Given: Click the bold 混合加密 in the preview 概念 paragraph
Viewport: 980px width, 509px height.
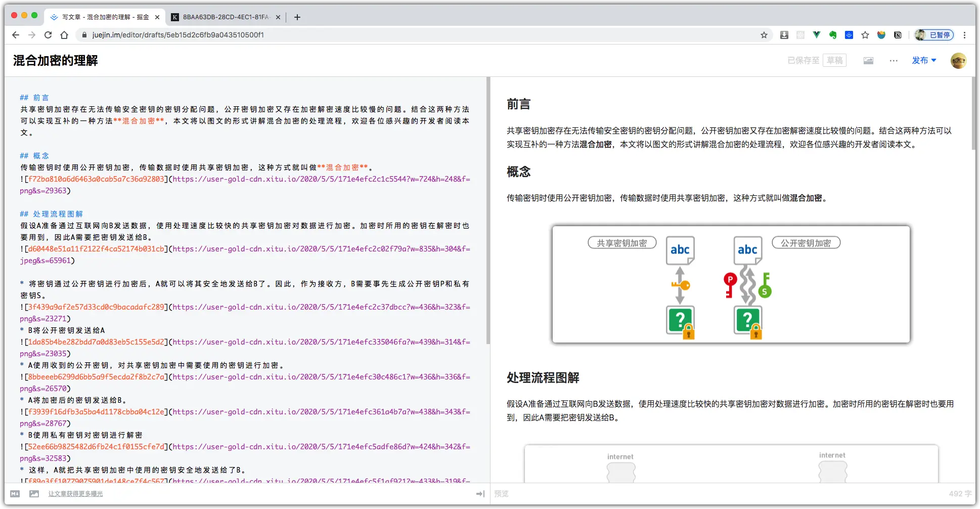Looking at the screenshot, I should pyautogui.click(x=806, y=198).
